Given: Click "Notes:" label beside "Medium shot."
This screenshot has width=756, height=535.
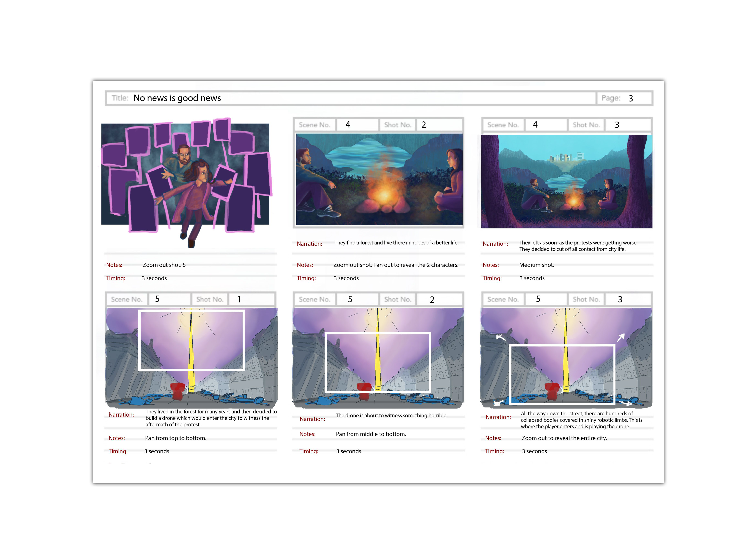Looking at the screenshot, I should point(491,265).
